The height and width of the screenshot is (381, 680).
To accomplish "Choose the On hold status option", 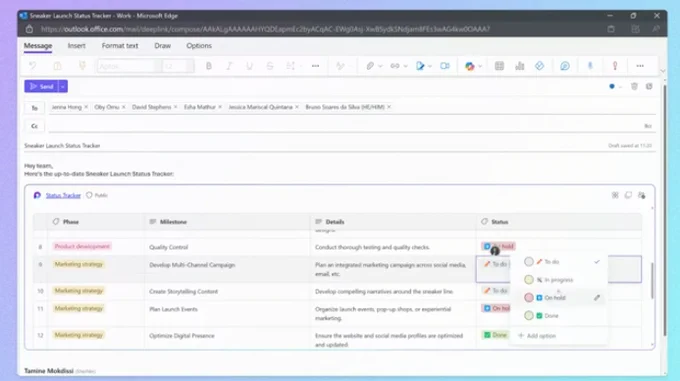I will pos(559,297).
